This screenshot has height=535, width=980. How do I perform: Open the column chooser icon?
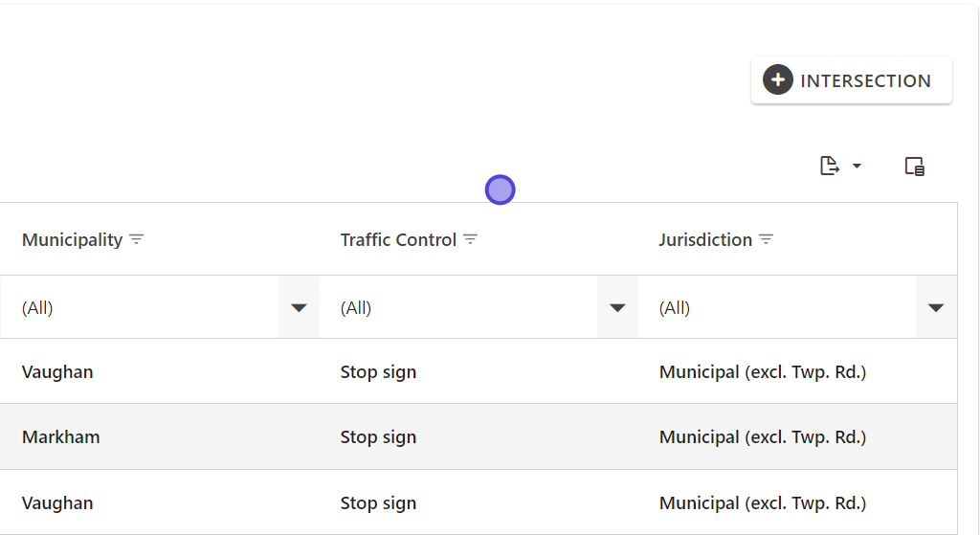pos(915,167)
